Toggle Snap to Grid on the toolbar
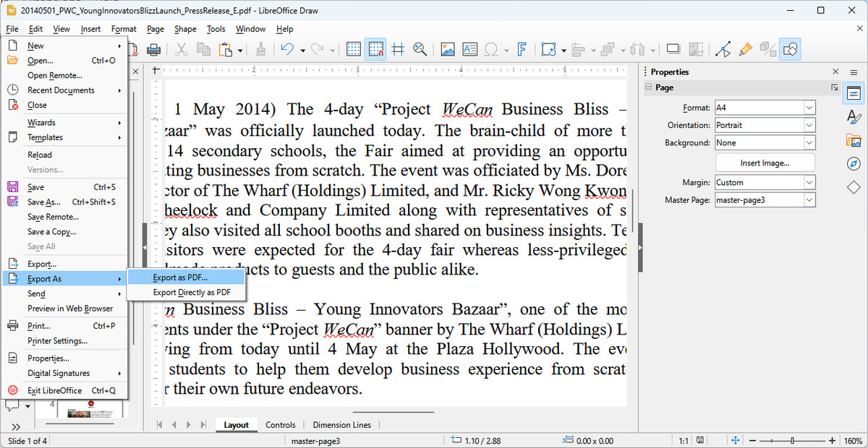This screenshot has width=868, height=448. [375, 48]
